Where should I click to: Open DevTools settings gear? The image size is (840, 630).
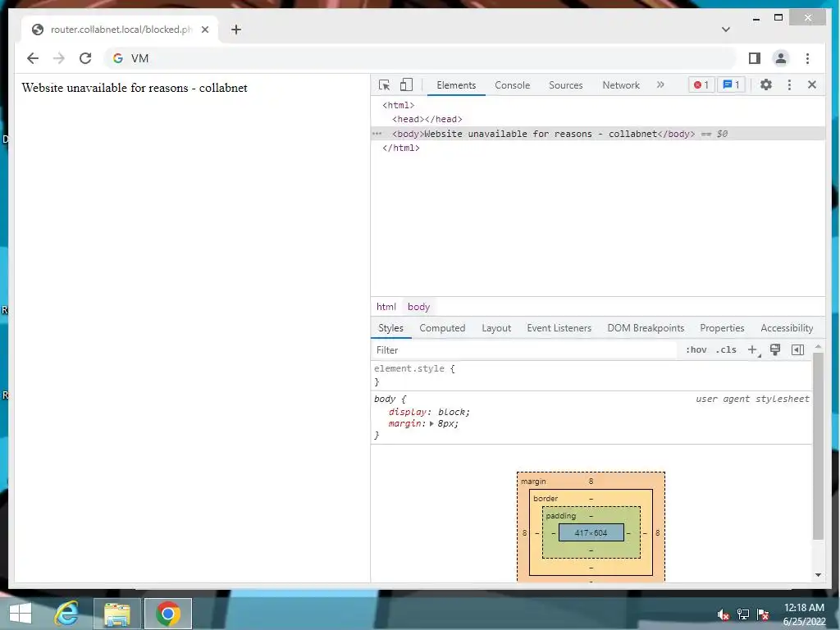point(766,84)
